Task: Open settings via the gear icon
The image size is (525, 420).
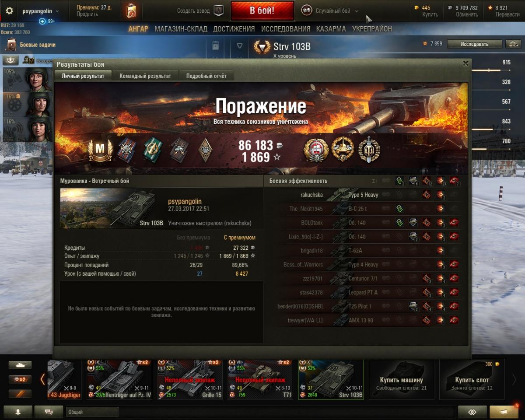Action: 9,11
